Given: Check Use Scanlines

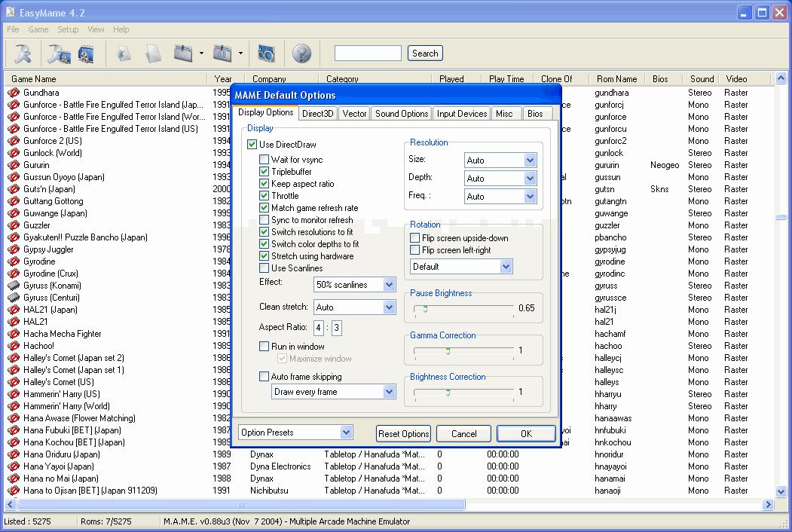Looking at the screenshot, I should [265, 268].
